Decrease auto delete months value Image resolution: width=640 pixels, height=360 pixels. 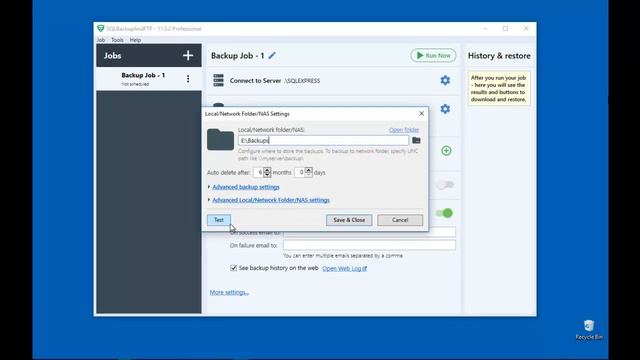point(267,175)
